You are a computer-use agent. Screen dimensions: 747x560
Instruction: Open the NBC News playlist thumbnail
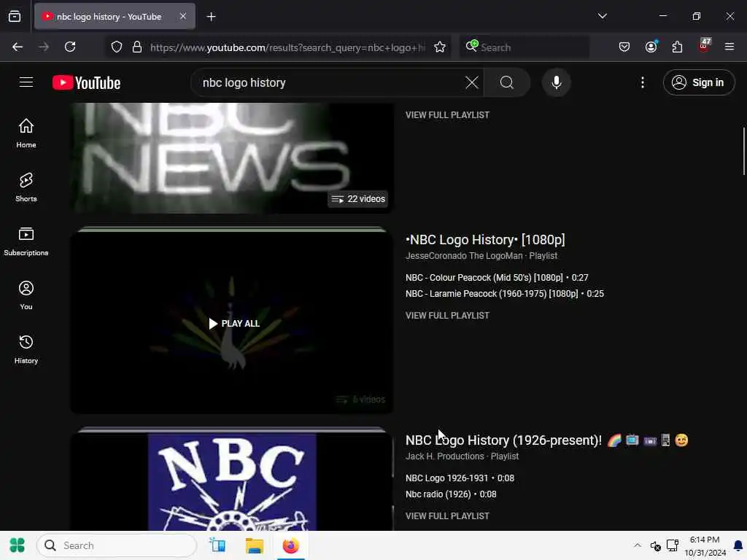(232, 158)
